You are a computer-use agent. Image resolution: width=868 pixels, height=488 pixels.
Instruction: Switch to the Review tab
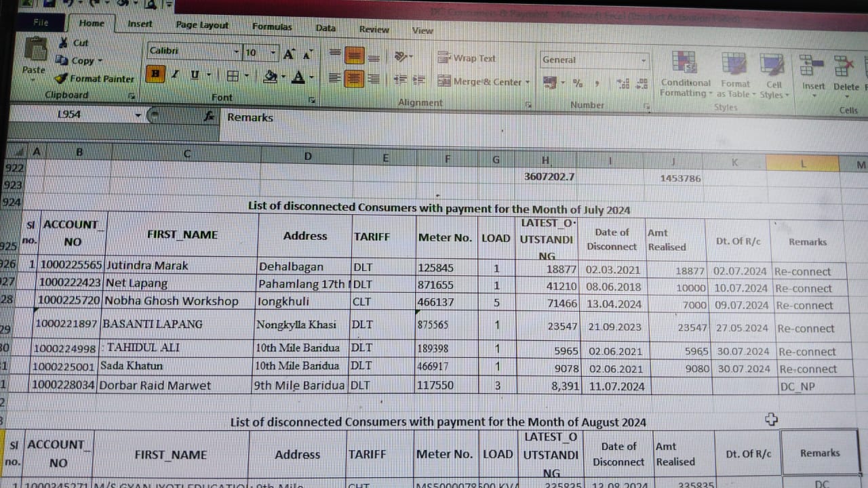coord(374,30)
